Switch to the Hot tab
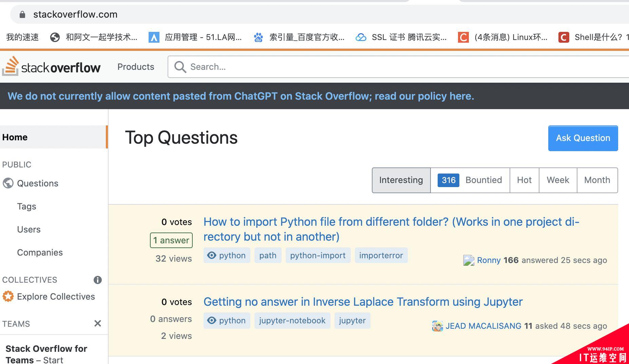This screenshot has height=364, width=629. click(524, 180)
